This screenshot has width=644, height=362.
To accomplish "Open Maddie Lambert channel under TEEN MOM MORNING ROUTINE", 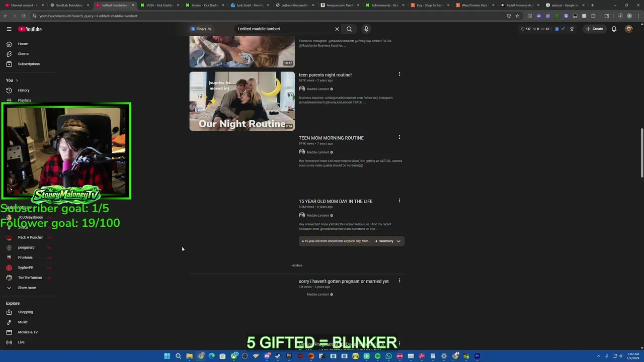I will (317, 152).
